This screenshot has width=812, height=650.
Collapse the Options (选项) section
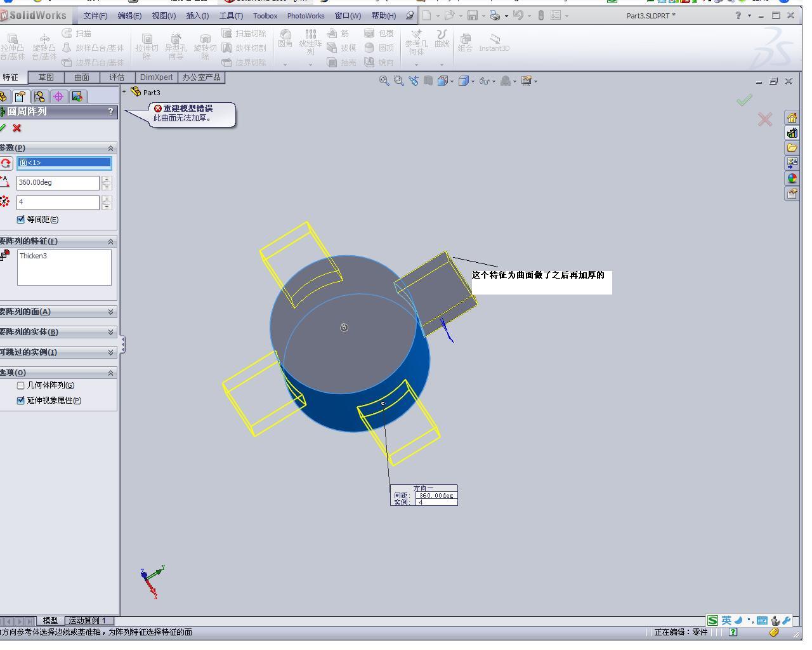110,373
